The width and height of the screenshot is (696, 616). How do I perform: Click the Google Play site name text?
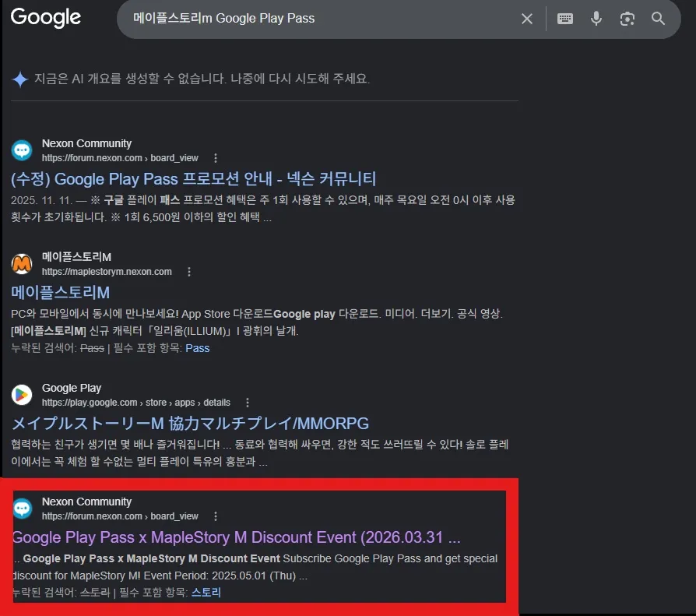[72, 388]
